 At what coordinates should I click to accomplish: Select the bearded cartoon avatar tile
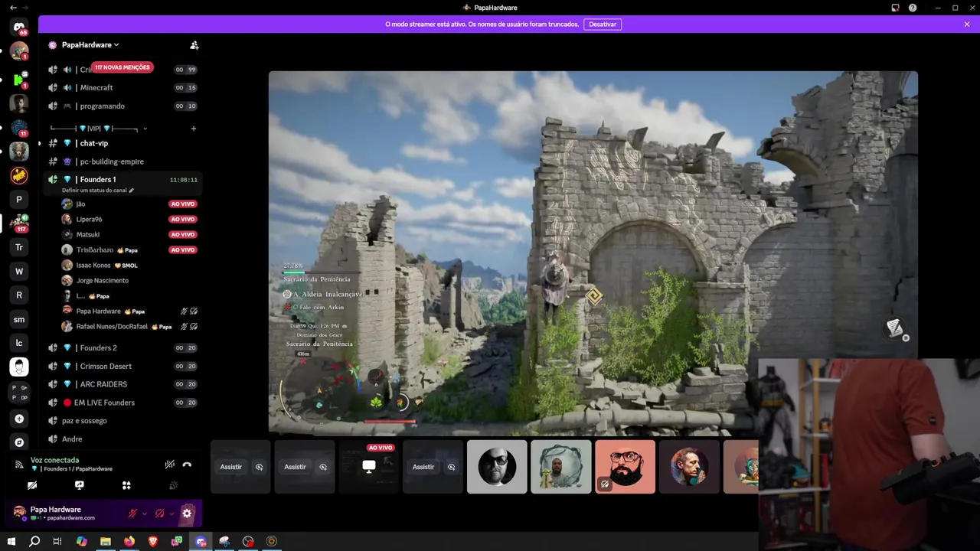coord(626,467)
